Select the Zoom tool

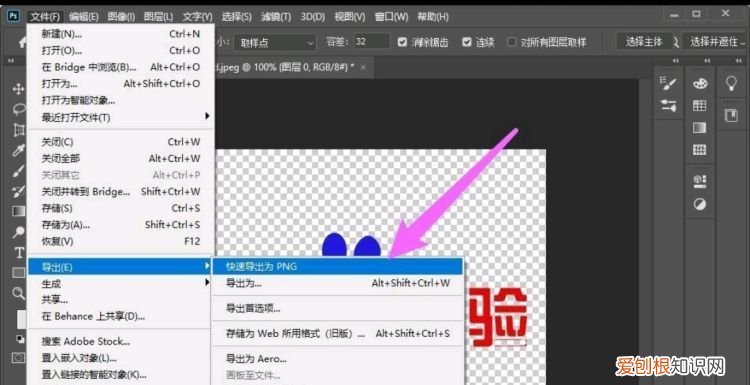click(x=18, y=293)
